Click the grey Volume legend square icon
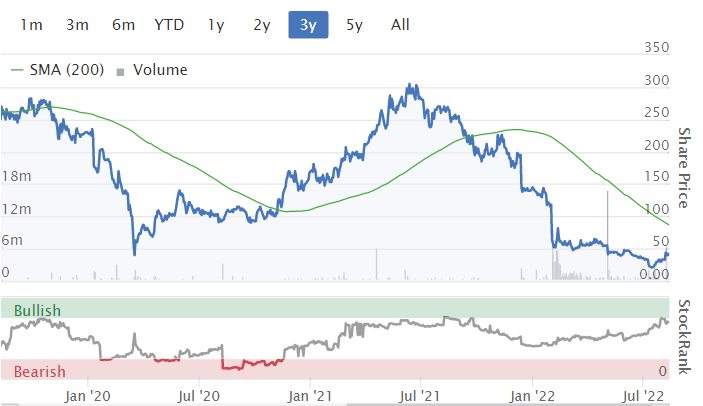The image size is (703, 406). point(122,71)
